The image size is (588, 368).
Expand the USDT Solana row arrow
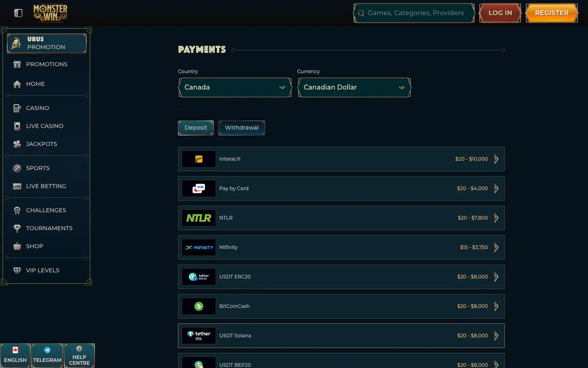tap(496, 336)
